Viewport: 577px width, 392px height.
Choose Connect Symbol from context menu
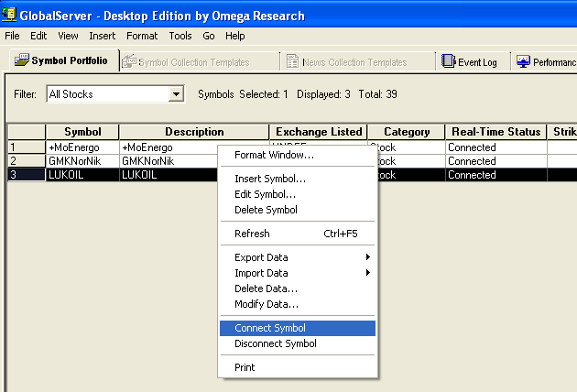[298, 328]
